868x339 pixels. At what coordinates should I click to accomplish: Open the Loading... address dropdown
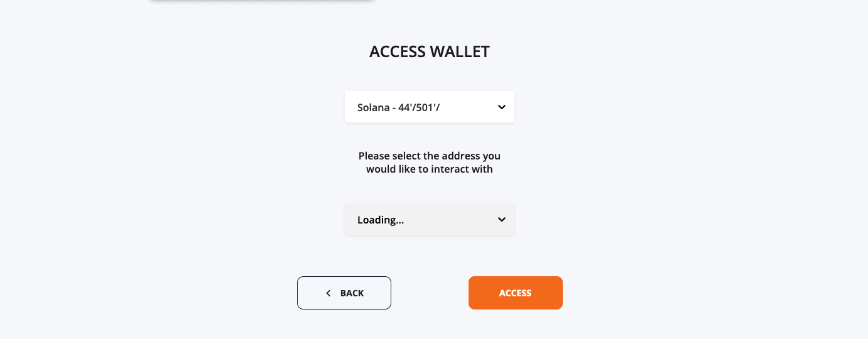point(430,220)
